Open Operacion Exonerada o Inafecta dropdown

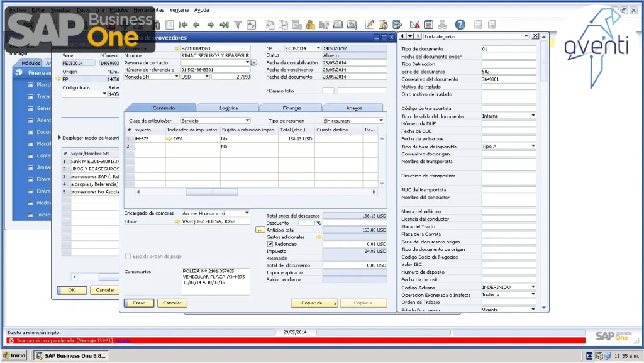point(533,294)
